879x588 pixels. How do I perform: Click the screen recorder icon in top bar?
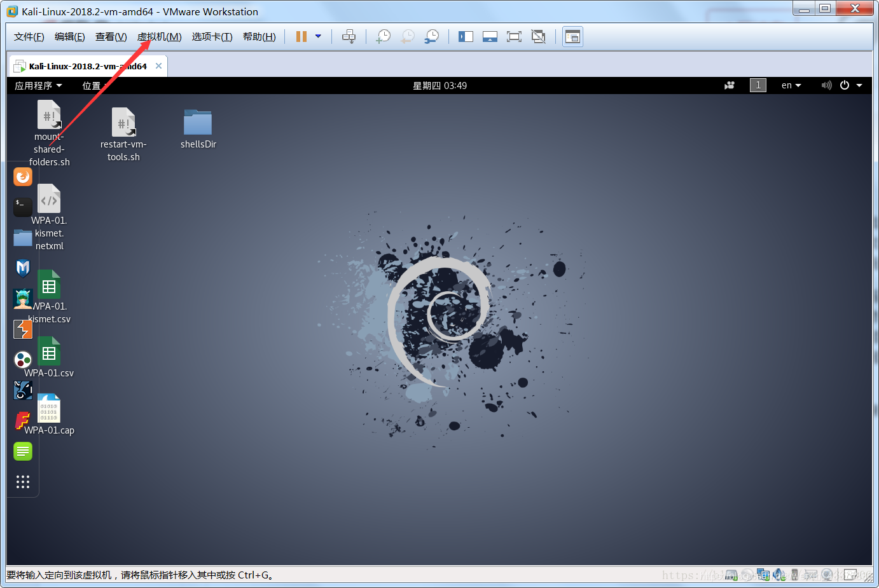click(730, 85)
